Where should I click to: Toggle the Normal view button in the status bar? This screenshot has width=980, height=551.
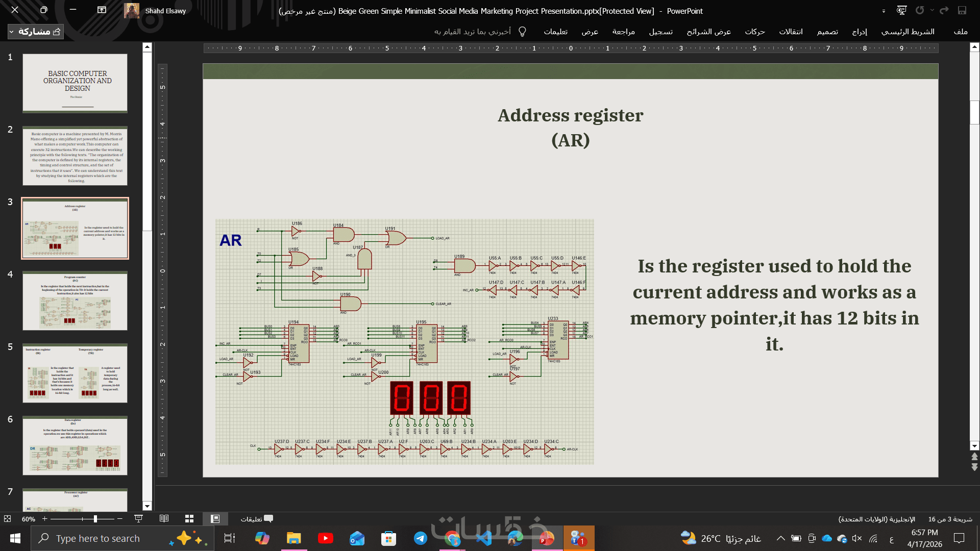pos(215,519)
